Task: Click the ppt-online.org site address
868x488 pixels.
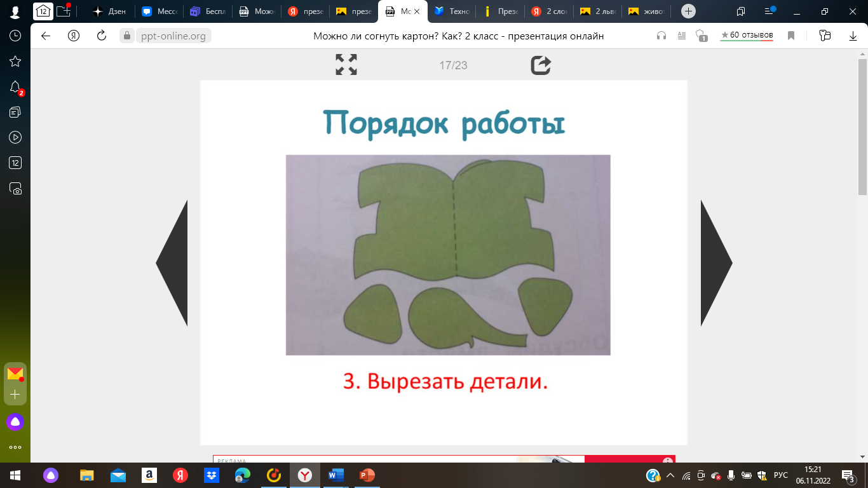Action: pos(172,36)
